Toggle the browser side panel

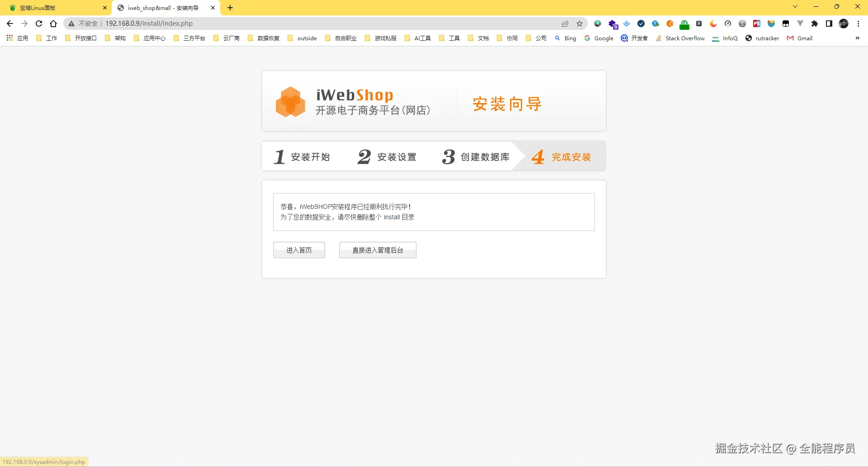coord(829,24)
